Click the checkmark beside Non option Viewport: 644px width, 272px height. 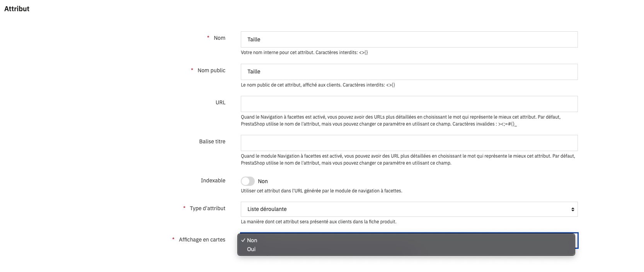pyautogui.click(x=243, y=240)
